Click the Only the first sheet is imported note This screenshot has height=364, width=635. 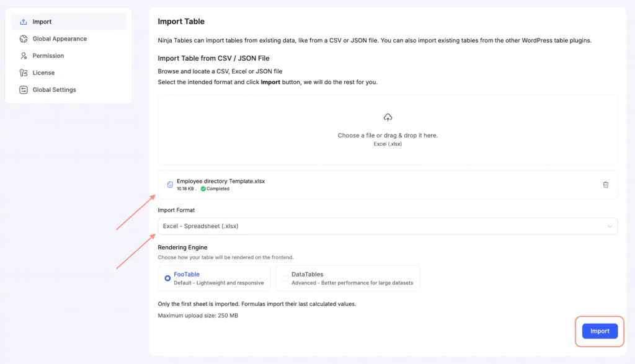click(257, 304)
